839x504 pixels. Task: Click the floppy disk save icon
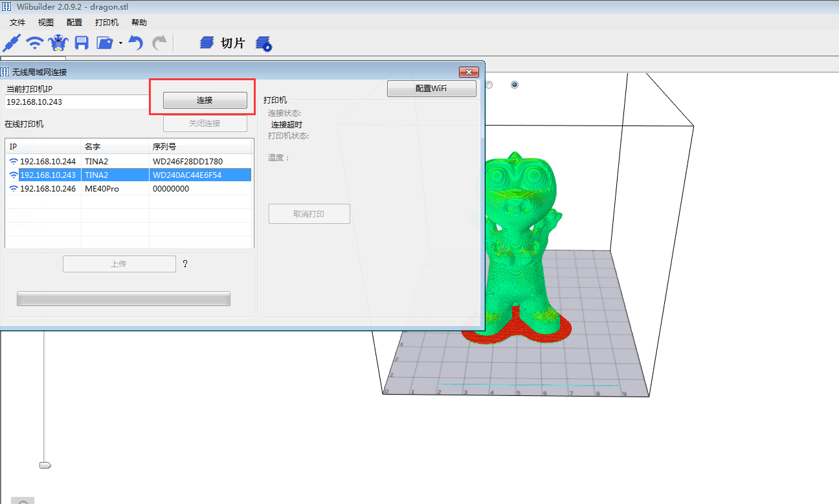[82, 43]
